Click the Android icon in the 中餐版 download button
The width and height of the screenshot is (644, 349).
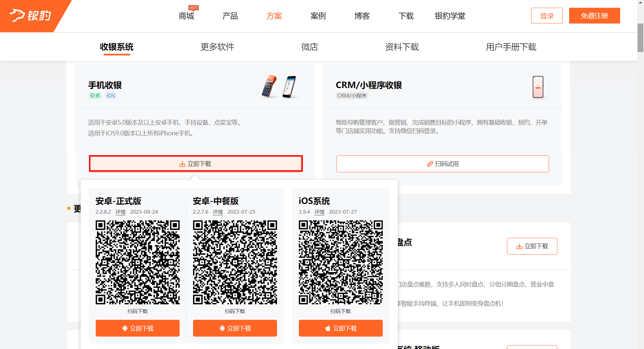click(222, 328)
